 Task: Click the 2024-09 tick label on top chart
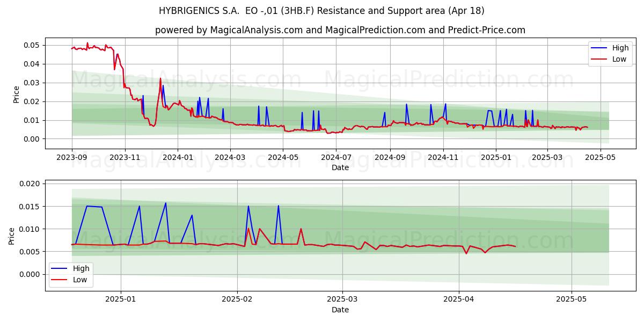tap(390, 157)
